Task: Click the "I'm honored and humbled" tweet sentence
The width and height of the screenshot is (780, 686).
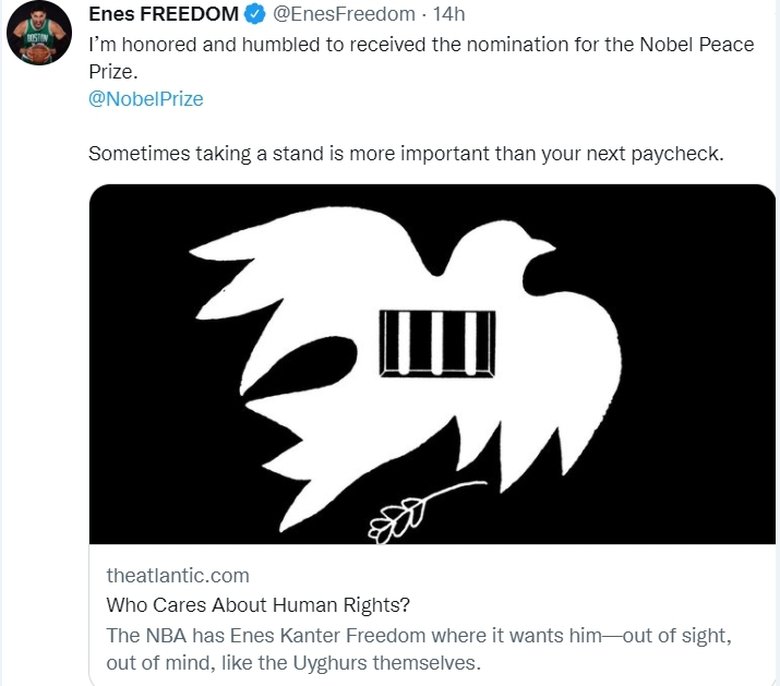Action: (420, 45)
